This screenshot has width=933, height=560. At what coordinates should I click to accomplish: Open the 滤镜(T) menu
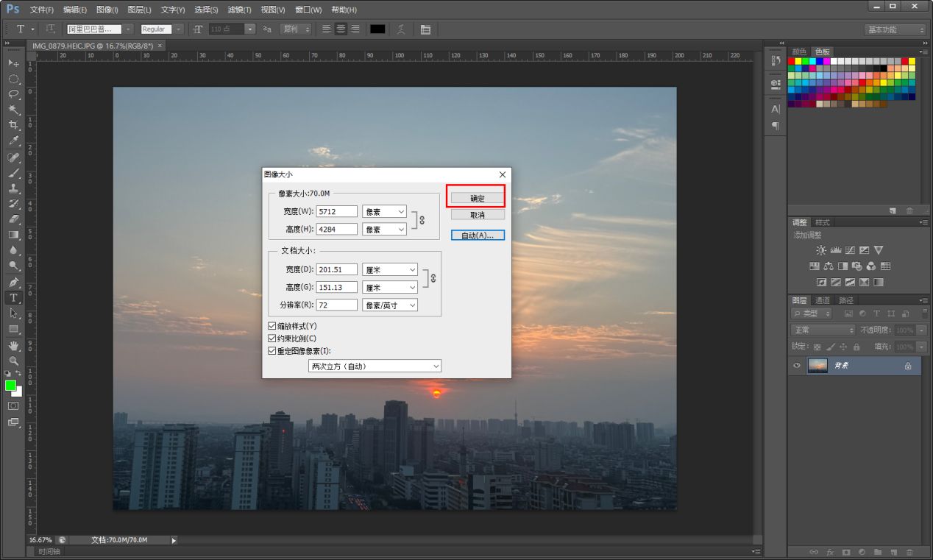(239, 10)
